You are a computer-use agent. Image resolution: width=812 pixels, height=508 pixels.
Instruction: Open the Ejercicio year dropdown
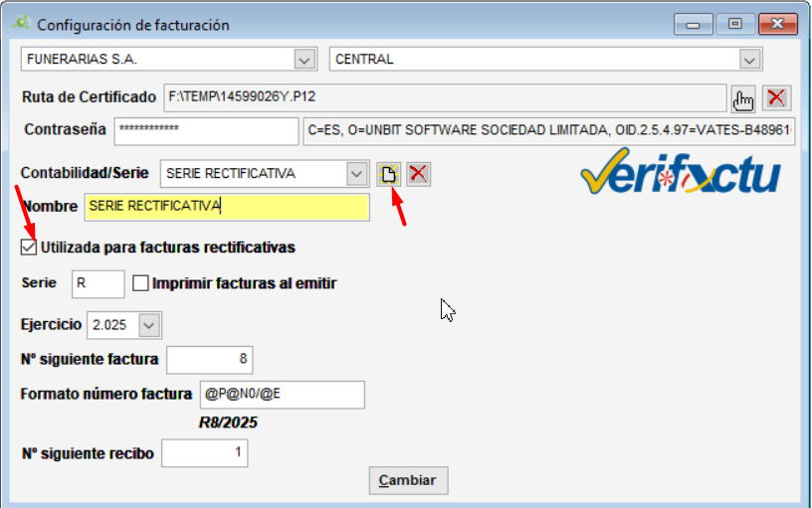[148, 325]
